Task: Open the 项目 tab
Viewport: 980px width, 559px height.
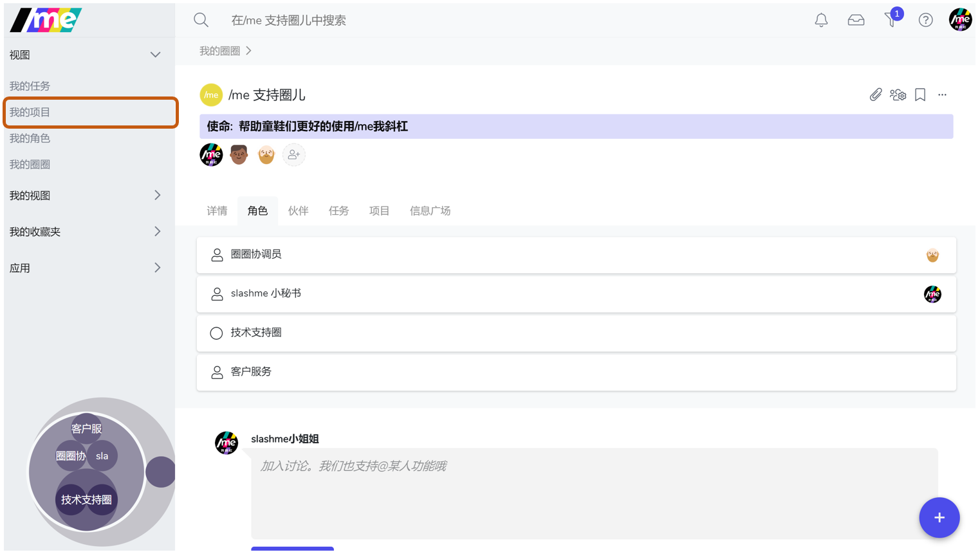Action: (x=379, y=210)
